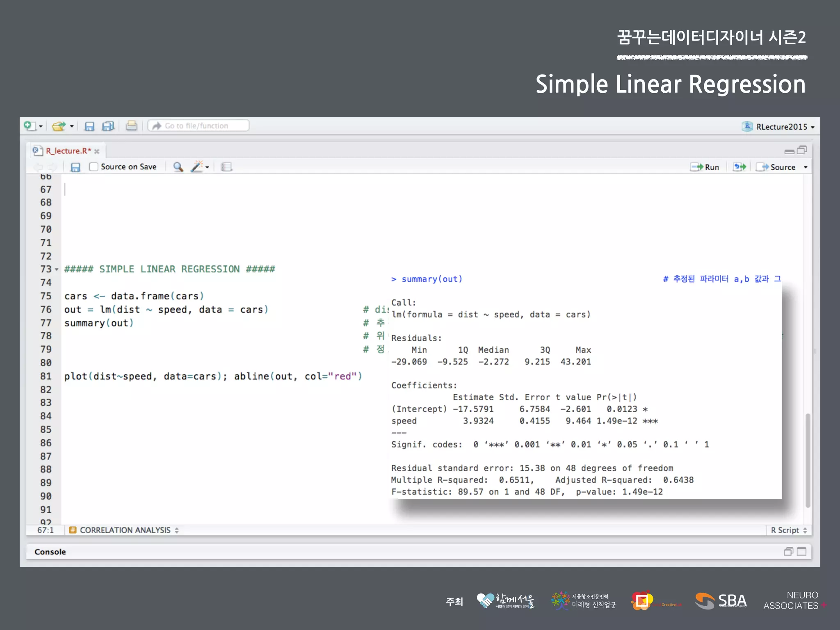Image resolution: width=840 pixels, height=630 pixels.
Task: Click the Open File folder icon
Action: pyautogui.click(x=59, y=126)
